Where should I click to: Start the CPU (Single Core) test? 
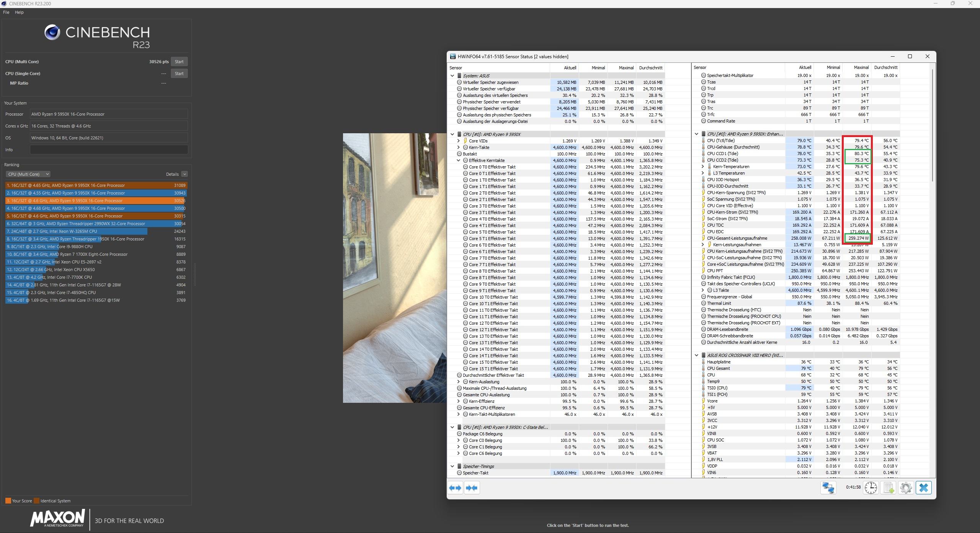pos(179,74)
